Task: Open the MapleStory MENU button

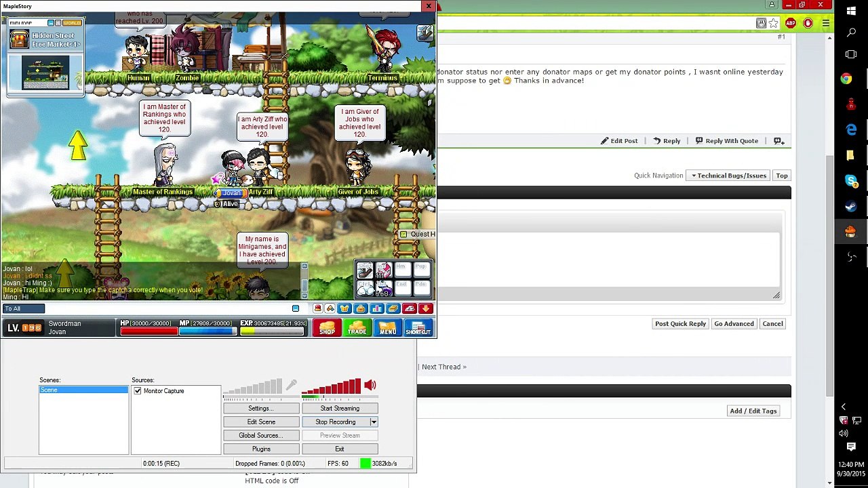Action: coord(387,328)
